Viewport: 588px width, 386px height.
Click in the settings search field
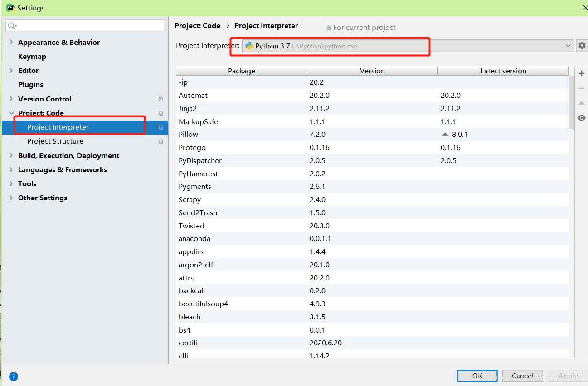click(x=85, y=26)
